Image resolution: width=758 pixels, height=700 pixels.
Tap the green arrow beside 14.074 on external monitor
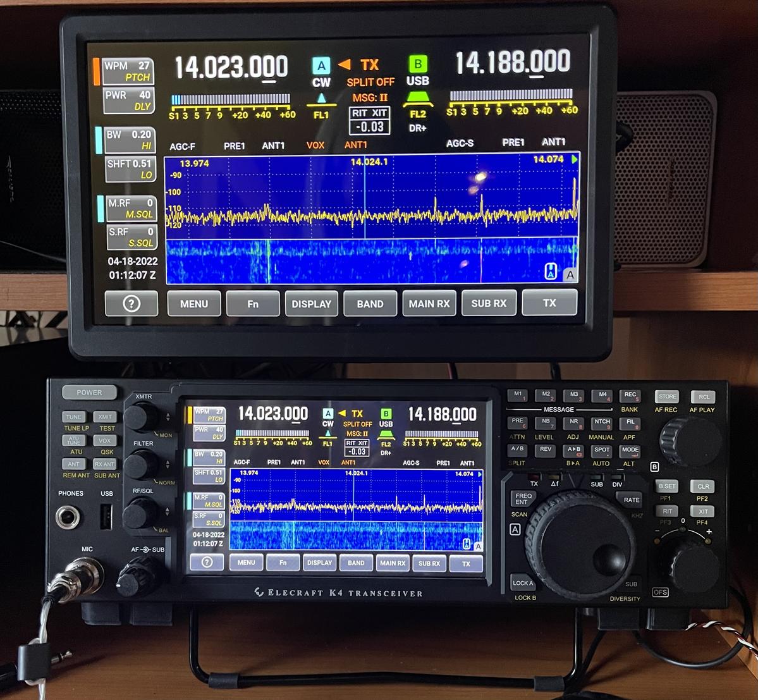(x=575, y=160)
